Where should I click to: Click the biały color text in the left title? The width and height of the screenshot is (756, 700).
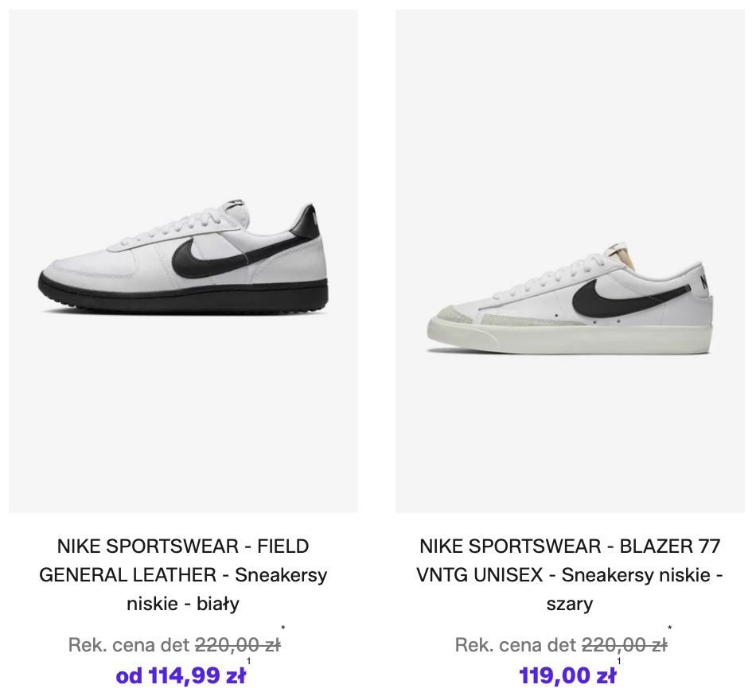pyautogui.click(x=219, y=604)
